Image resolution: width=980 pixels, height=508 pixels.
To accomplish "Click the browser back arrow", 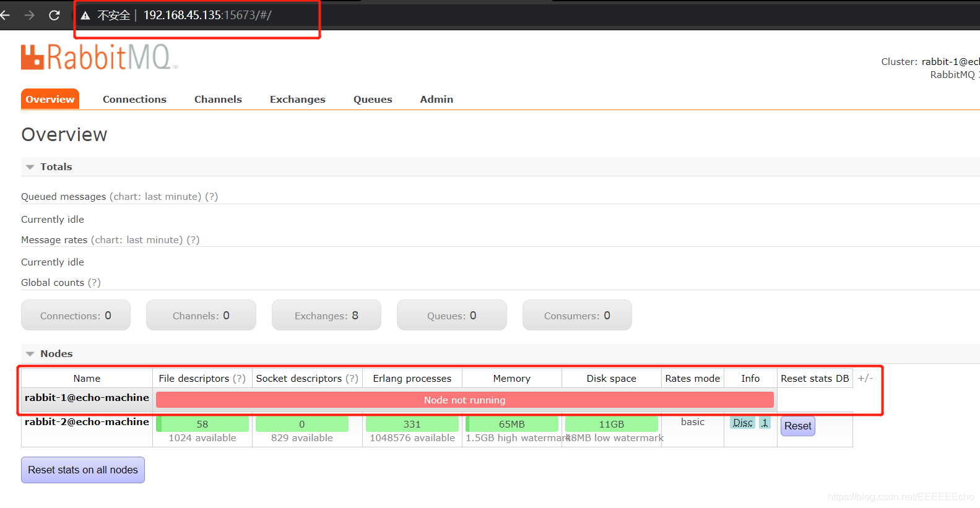I will click(x=4, y=15).
